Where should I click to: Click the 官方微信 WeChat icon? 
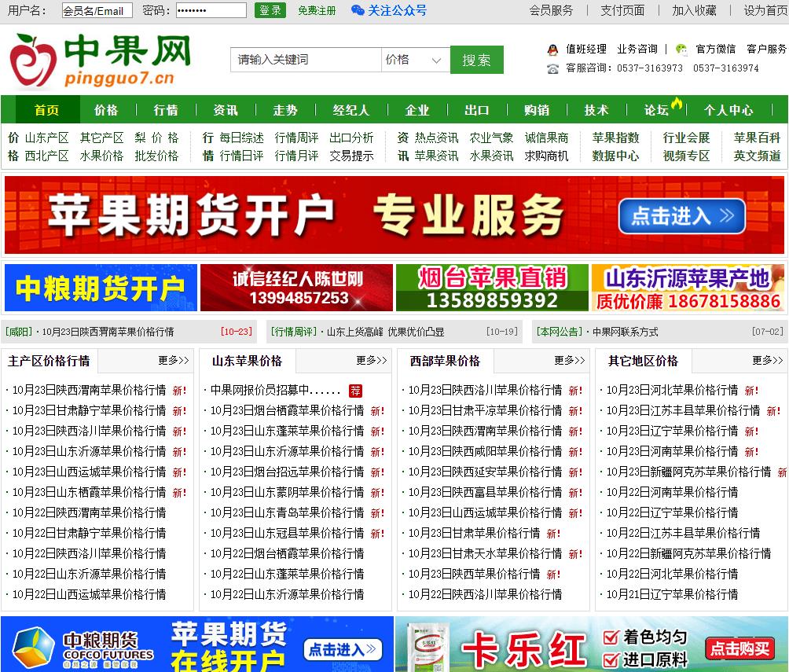point(681,49)
